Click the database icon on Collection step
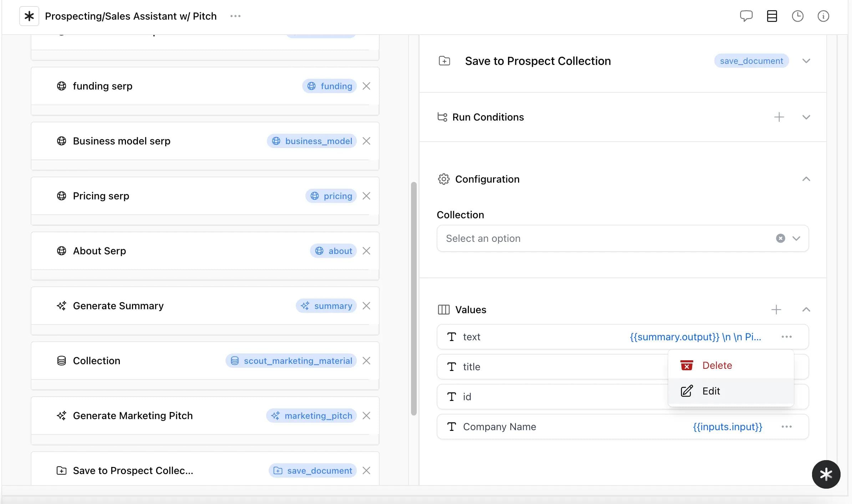Image resolution: width=852 pixels, height=504 pixels. click(61, 361)
